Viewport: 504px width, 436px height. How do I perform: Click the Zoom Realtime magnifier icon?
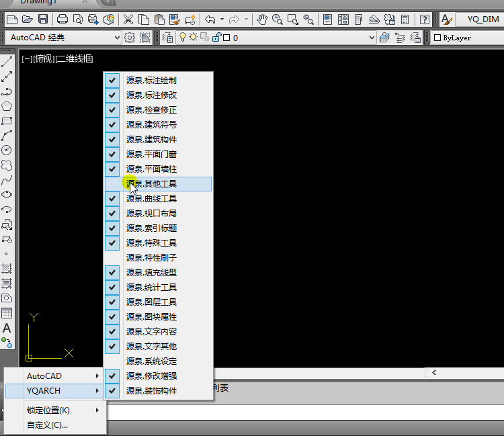(277, 19)
